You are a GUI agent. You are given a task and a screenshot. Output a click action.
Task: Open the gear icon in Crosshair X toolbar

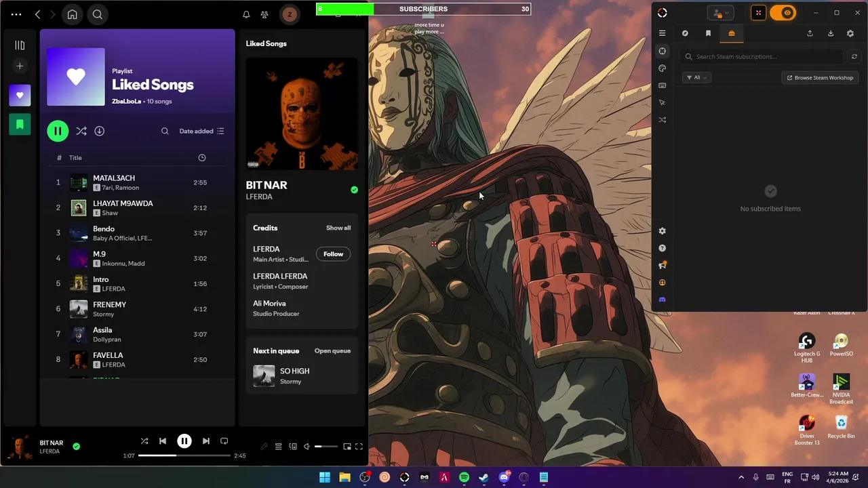(850, 33)
